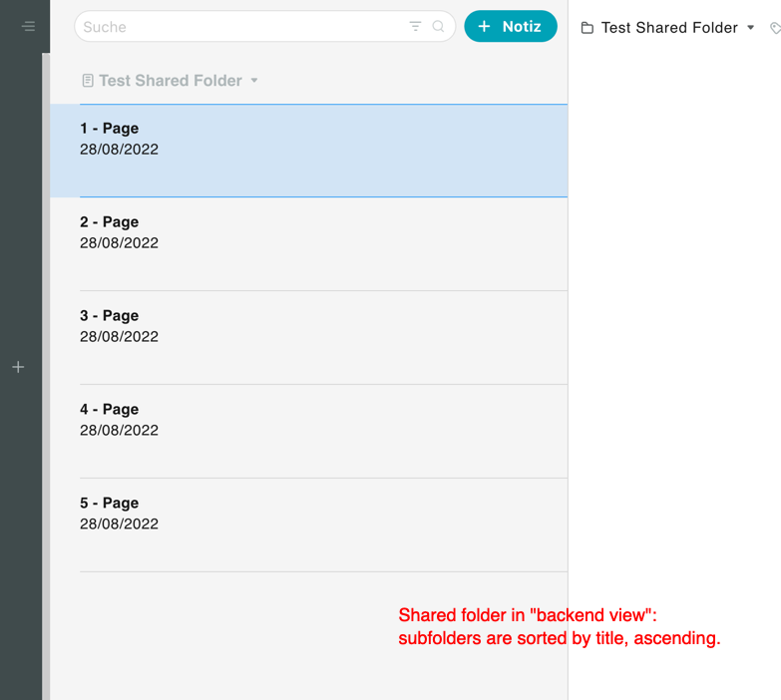Click the notes list icon before folder heading
The width and height of the screenshot is (781, 700).
pos(88,80)
